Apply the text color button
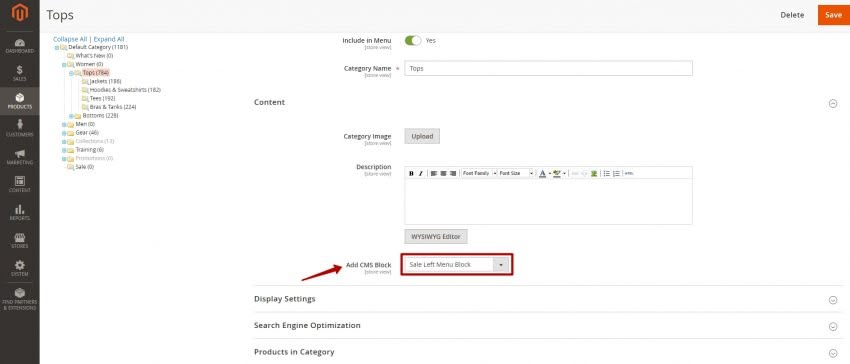The image size is (850, 364). tap(542, 174)
